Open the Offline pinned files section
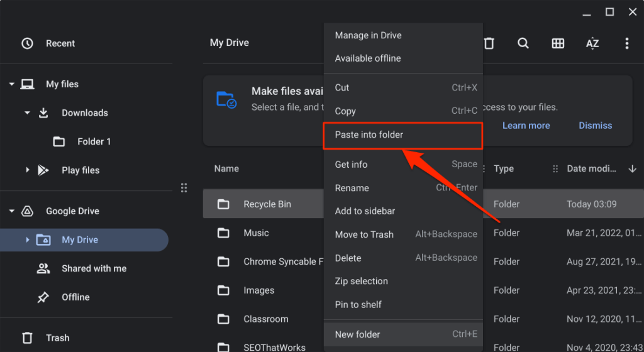Screen dimensions: 644x352 pyautogui.click(x=75, y=297)
